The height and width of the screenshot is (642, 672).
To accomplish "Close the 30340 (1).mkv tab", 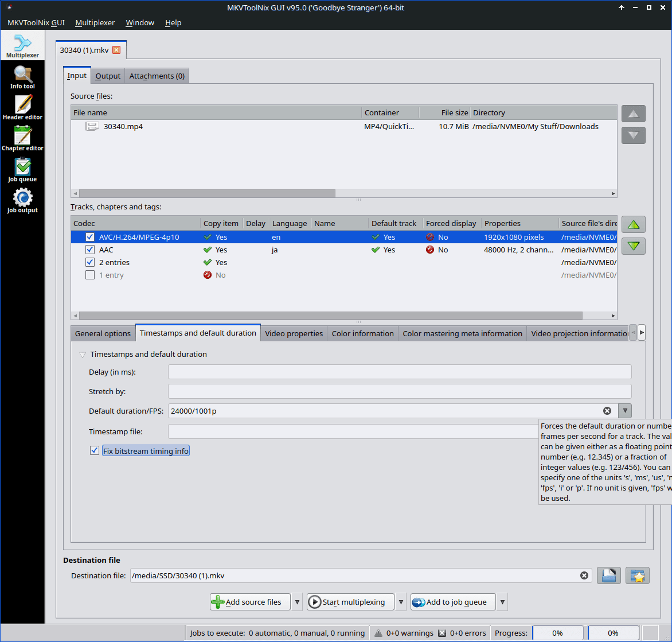I will [x=116, y=50].
